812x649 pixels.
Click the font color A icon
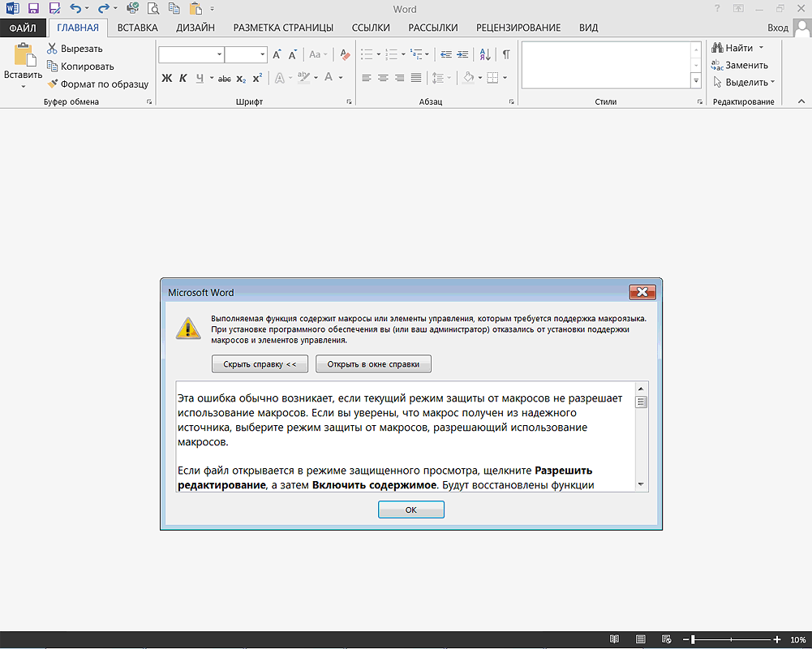[x=329, y=78]
